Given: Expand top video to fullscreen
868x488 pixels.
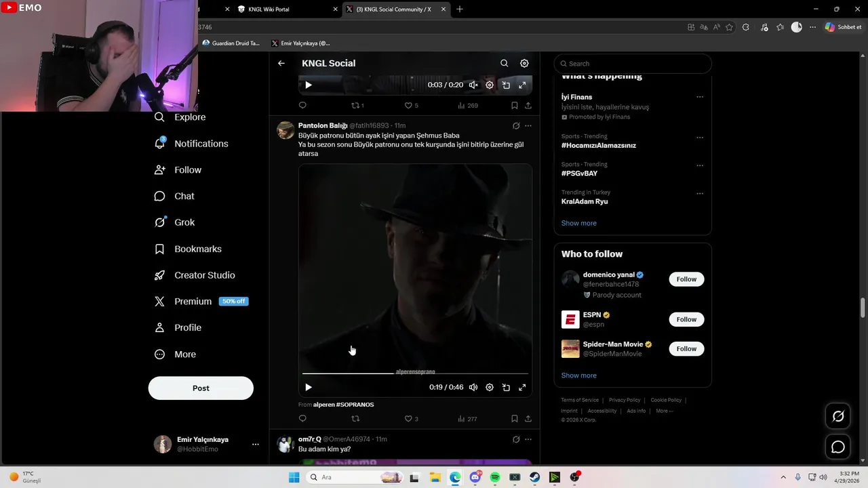Looking at the screenshot, I should (x=522, y=85).
